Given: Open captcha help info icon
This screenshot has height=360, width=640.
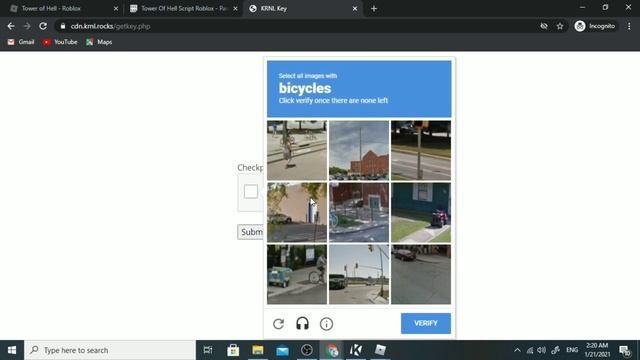Looking at the screenshot, I should point(326,324).
